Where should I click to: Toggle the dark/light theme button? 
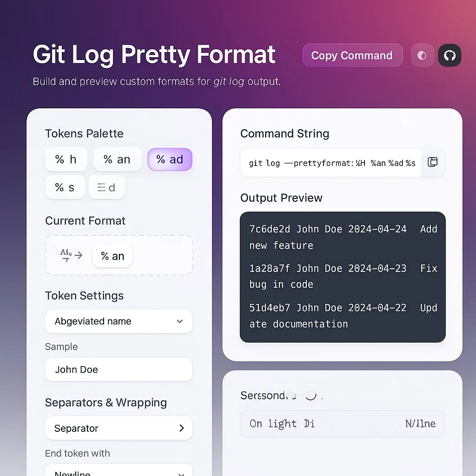[422, 55]
